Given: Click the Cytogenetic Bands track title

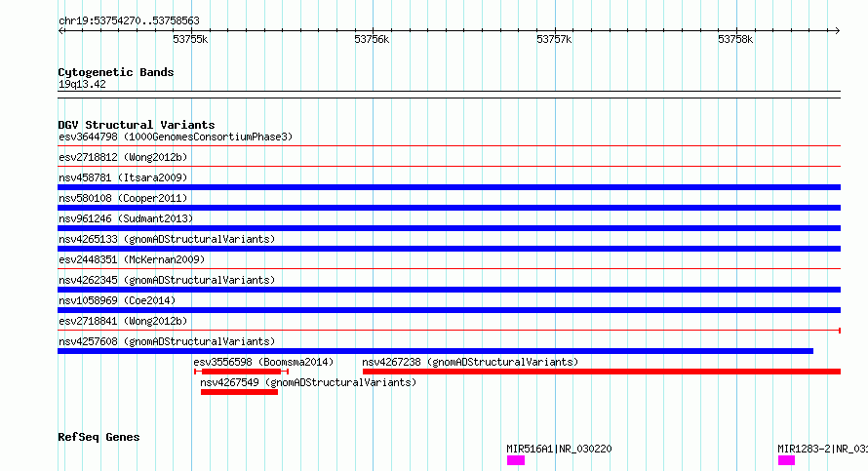Looking at the screenshot, I should (116, 72).
